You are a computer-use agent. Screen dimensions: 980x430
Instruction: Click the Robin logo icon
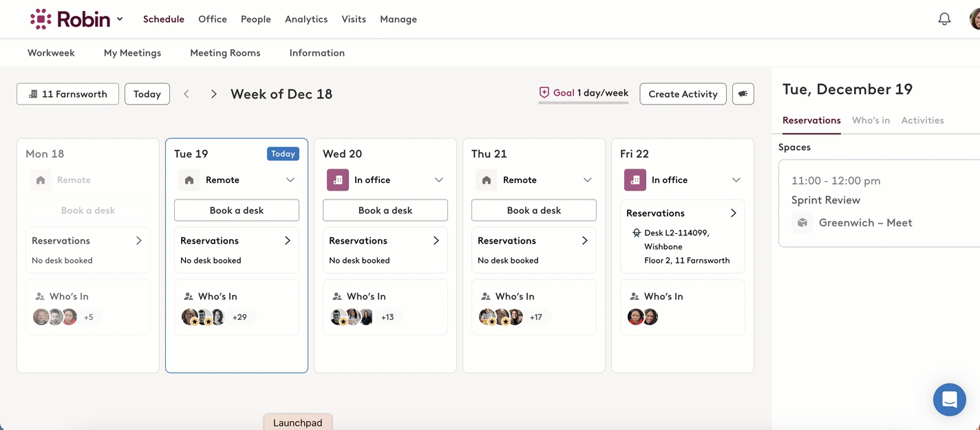pos(41,19)
